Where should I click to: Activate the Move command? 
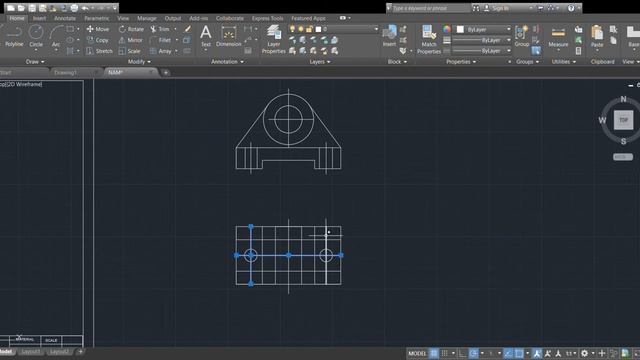point(98,29)
